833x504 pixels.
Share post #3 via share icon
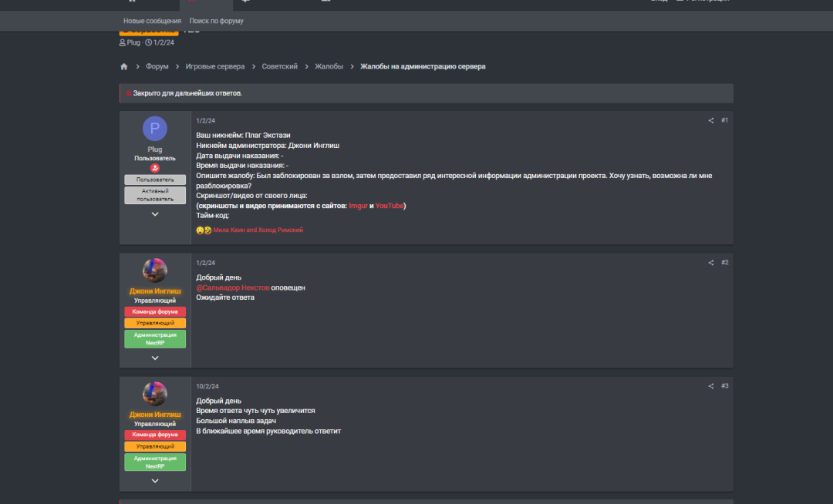(x=711, y=386)
